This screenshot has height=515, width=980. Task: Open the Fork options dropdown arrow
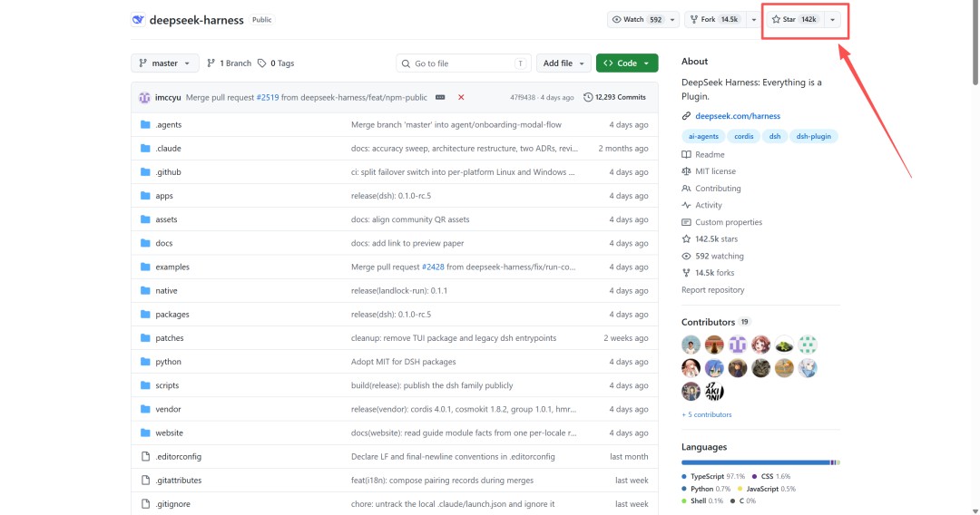click(754, 19)
